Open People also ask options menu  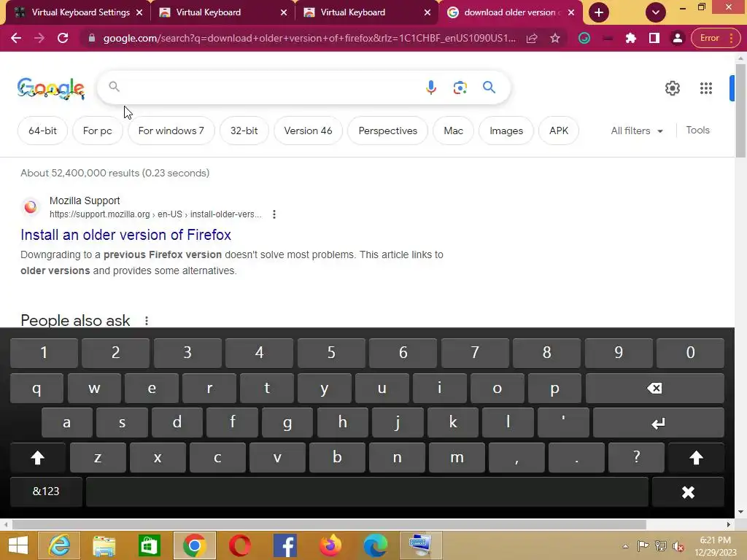point(147,321)
